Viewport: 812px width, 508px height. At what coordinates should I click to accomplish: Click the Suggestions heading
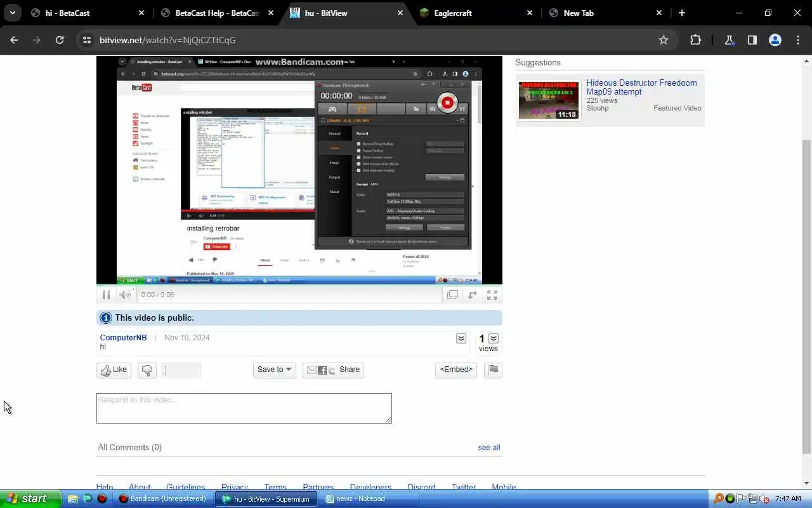(x=538, y=62)
